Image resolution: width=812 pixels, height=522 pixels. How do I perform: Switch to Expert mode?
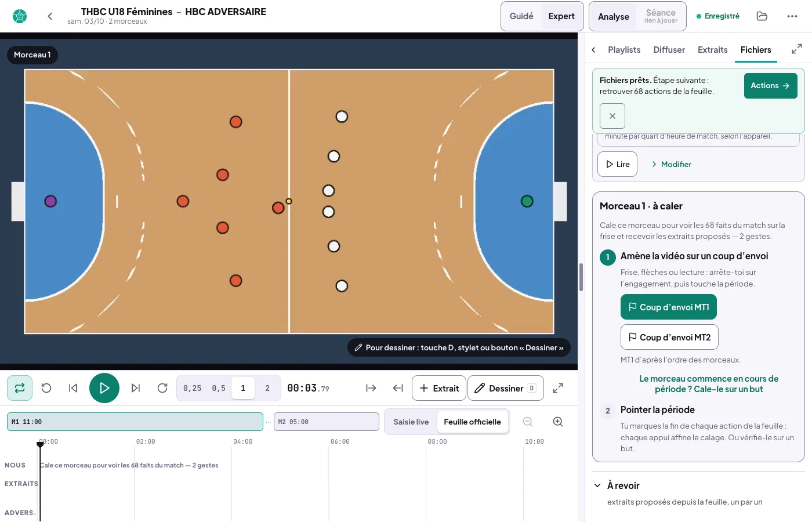tap(561, 16)
